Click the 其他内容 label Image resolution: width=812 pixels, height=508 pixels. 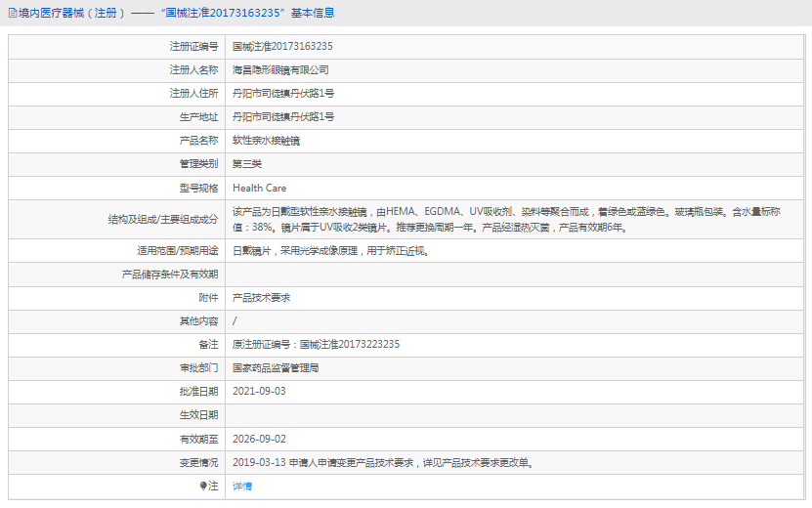(x=199, y=321)
